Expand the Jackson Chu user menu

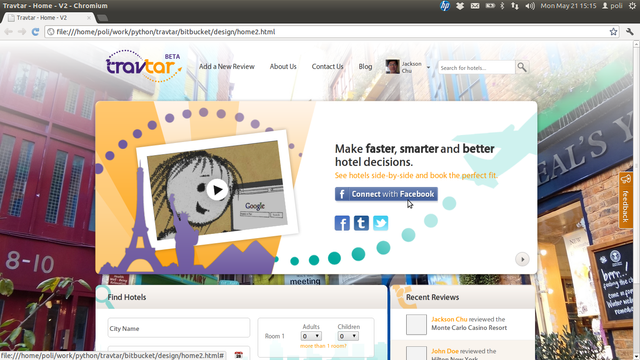[x=428, y=67]
